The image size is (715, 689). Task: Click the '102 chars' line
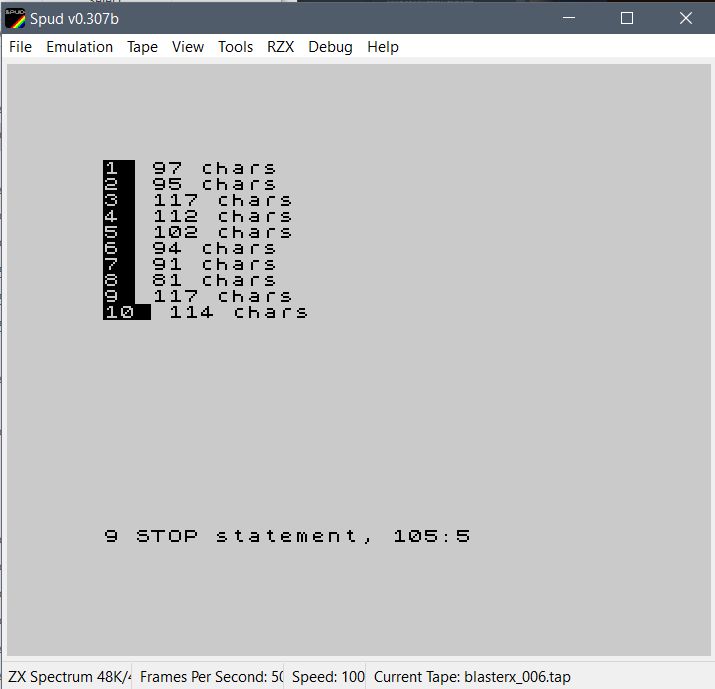click(222, 232)
